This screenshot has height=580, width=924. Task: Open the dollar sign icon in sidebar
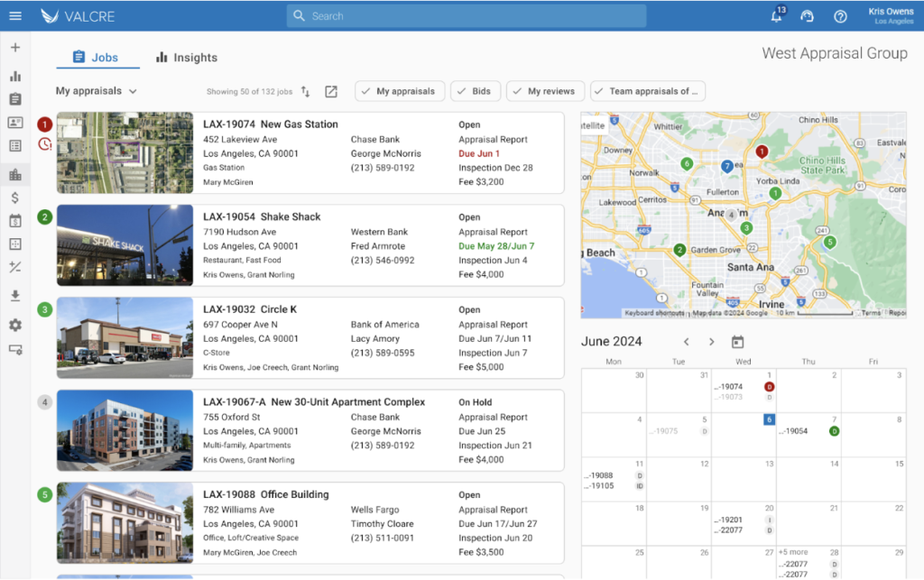tap(15, 198)
